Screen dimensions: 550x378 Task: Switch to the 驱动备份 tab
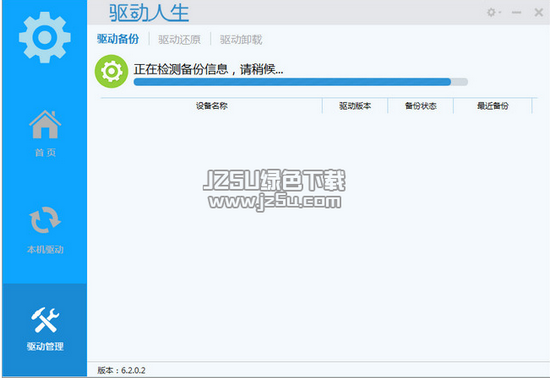[x=118, y=39]
